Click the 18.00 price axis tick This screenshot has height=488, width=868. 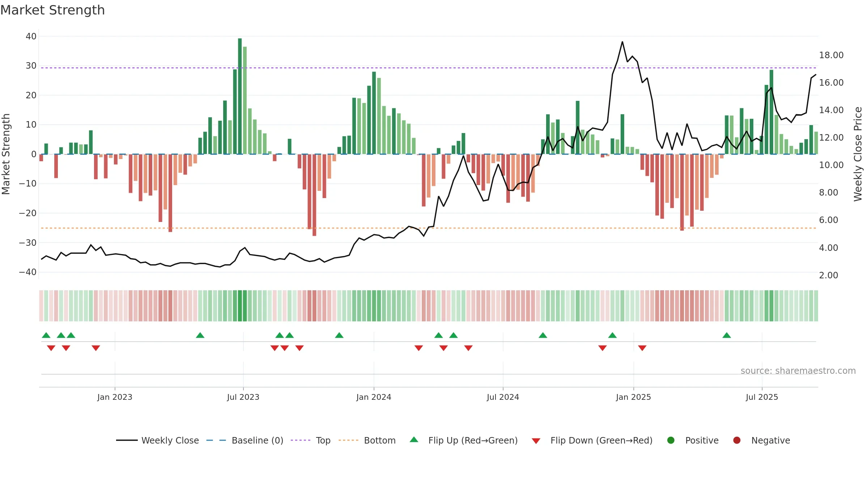click(831, 55)
